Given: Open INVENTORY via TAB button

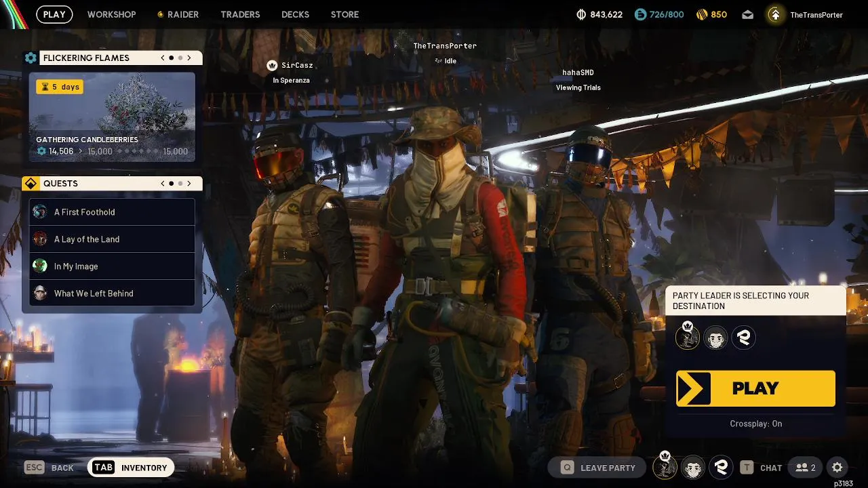Looking at the screenshot, I should (x=132, y=468).
